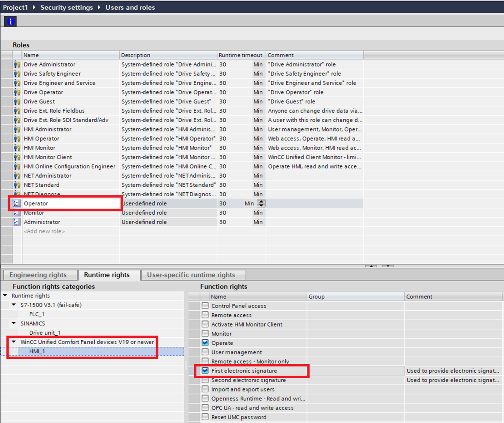
Task: Tick the Reset UMC password checkbox
Action: (x=205, y=417)
